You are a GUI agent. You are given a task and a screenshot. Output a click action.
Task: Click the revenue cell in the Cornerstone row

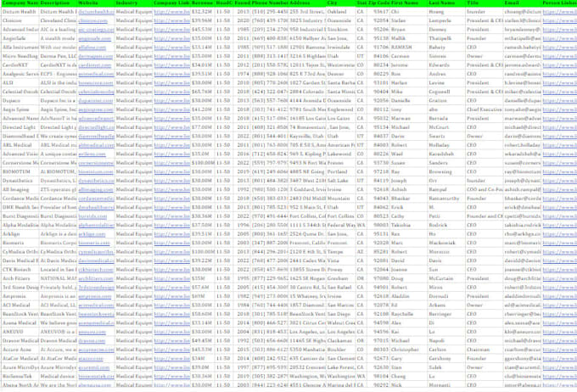(x=203, y=163)
